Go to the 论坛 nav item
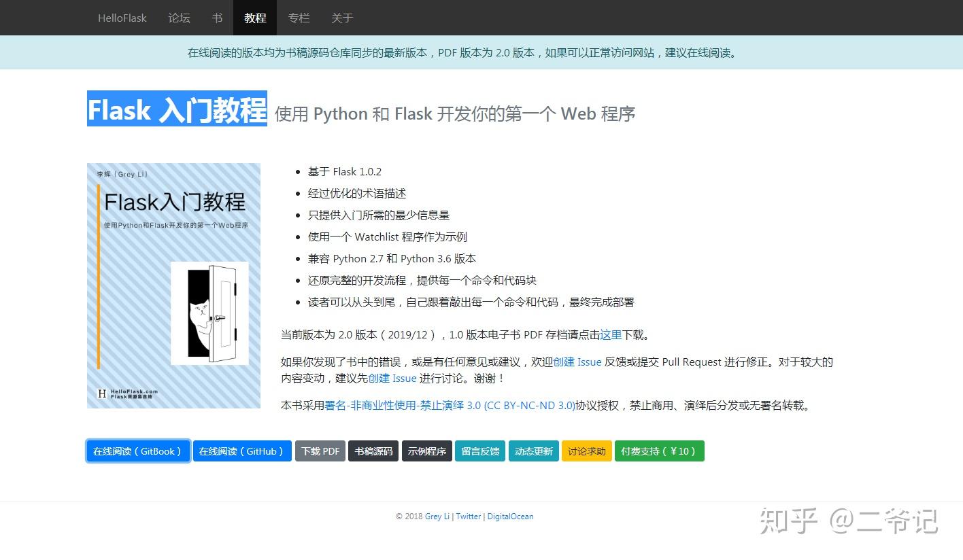The width and height of the screenshot is (963, 560). click(180, 18)
